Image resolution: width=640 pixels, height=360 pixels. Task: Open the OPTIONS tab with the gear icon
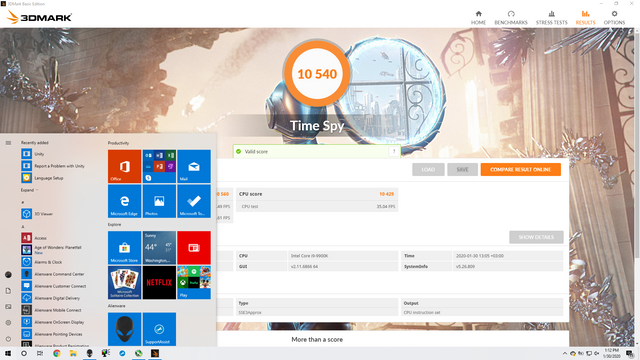[x=614, y=18]
